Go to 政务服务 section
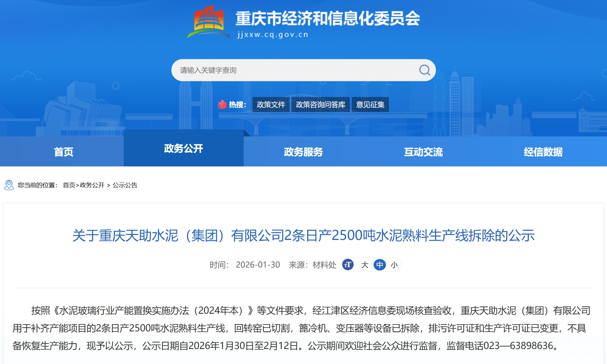The width and height of the screenshot is (607, 364). (x=303, y=152)
